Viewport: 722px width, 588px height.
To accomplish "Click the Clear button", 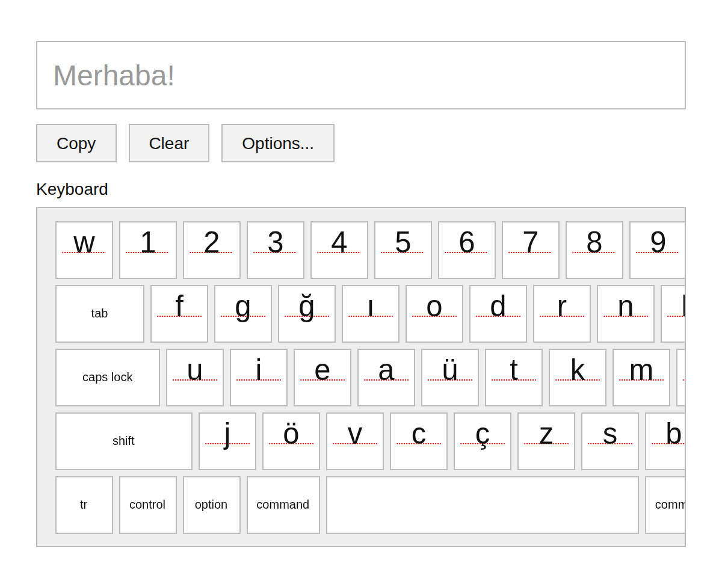I will click(x=169, y=143).
